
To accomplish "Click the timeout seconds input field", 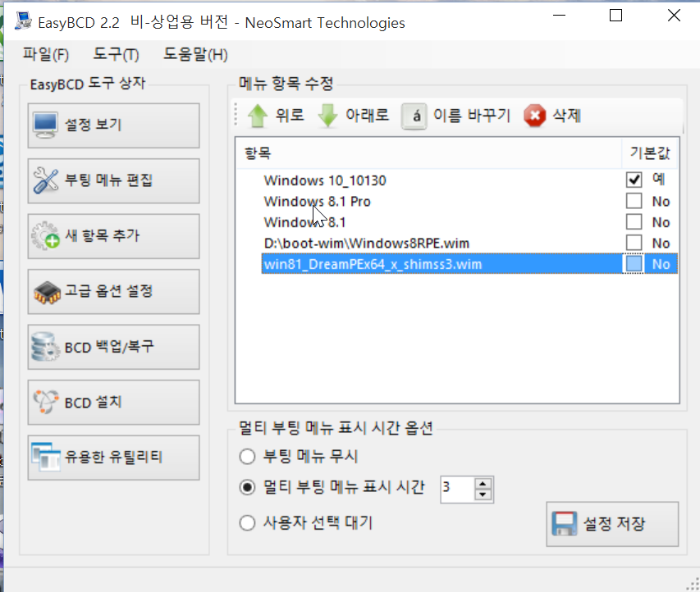I will coord(458,490).
